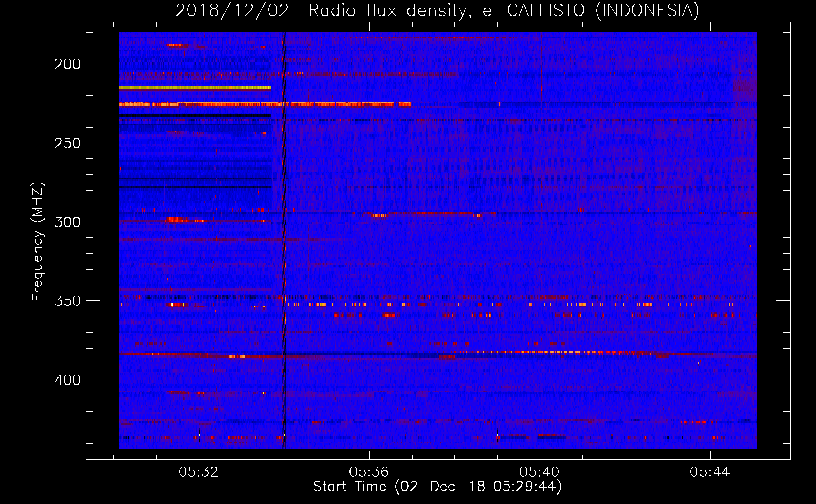This screenshot has height=504, width=816.
Task: Click the dark slanted vertical streak near 05:34
Action: point(284,240)
